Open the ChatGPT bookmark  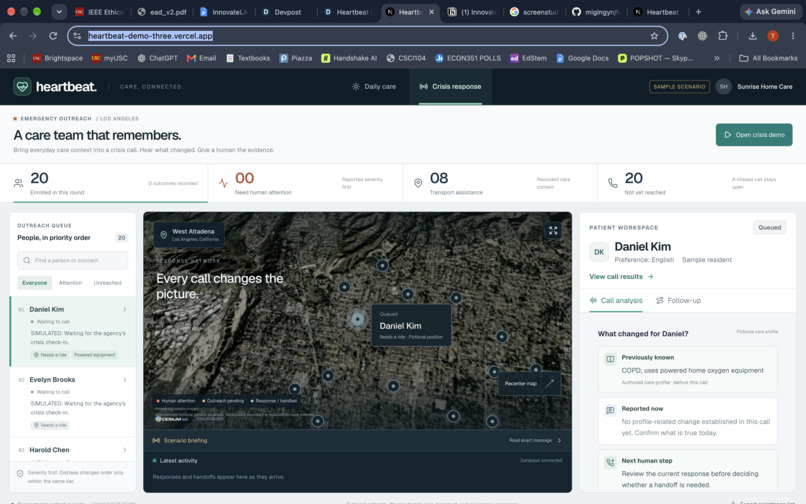[x=157, y=58]
